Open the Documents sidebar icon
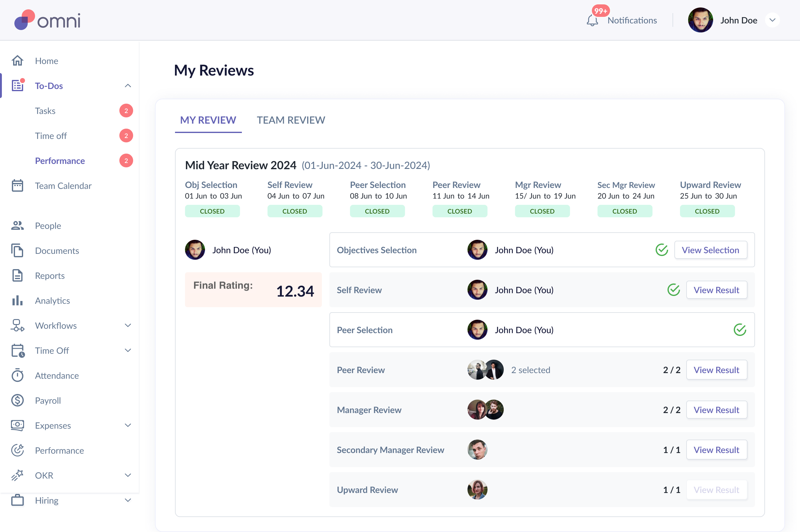 [x=17, y=250]
